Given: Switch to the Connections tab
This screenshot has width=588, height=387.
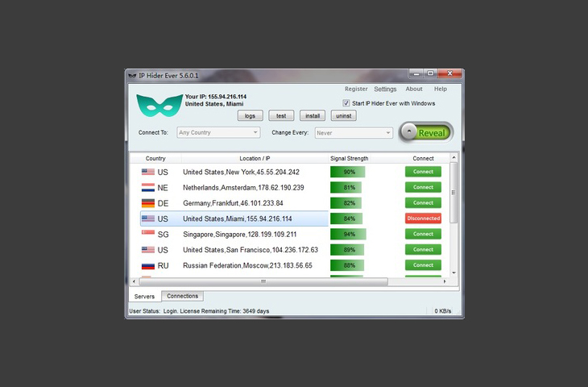Looking at the screenshot, I should 182,297.
